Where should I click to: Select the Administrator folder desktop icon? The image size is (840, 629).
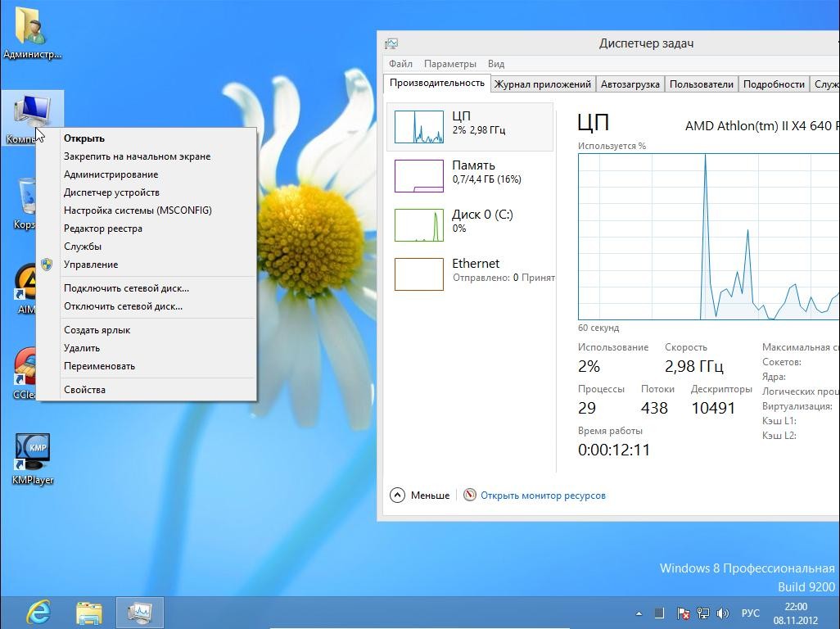[x=32, y=26]
